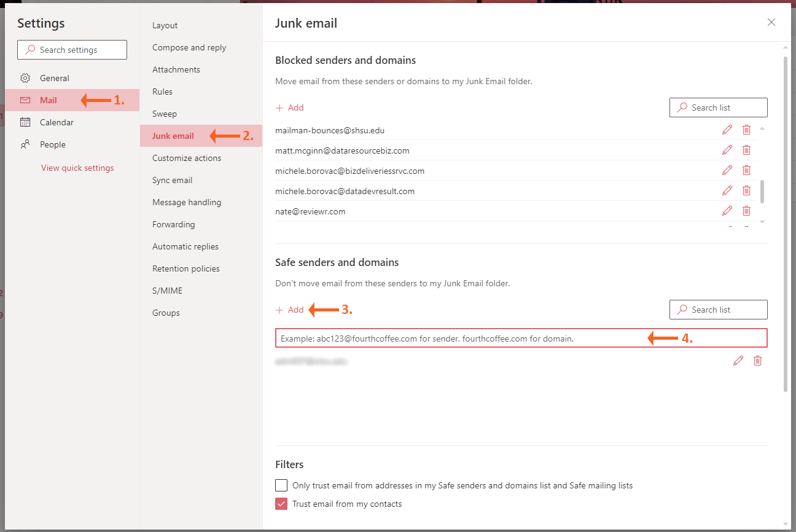Click the General settings gear icon
This screenshot has width=796, height=532.
(25, 78)
